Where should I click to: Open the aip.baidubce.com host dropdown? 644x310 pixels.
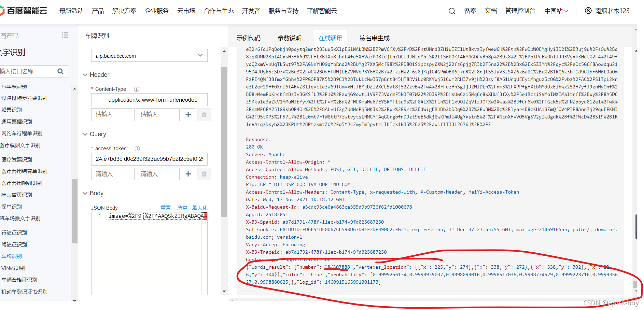[149, 56]
